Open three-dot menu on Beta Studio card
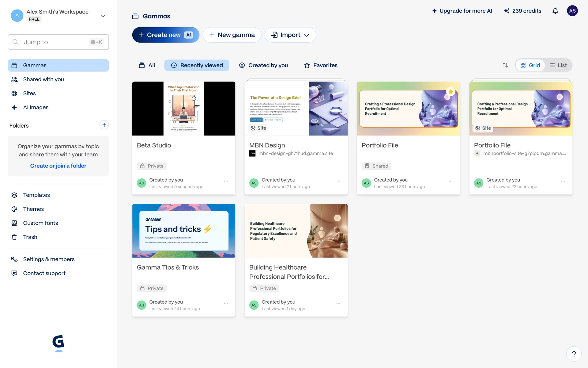Viewport: 588px width, 368px height. pos(226,181)
